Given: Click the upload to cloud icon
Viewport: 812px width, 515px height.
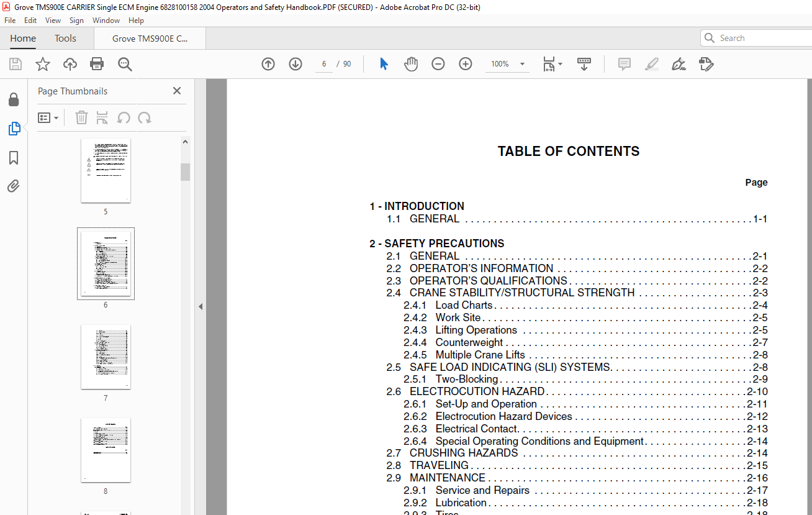Looking at the screenshot, I should click(70, 64).
